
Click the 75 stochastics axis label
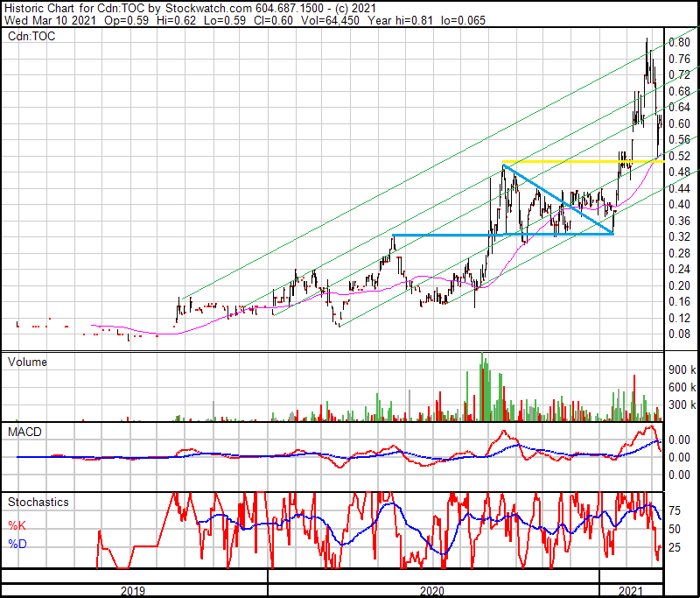coord(675,510)
